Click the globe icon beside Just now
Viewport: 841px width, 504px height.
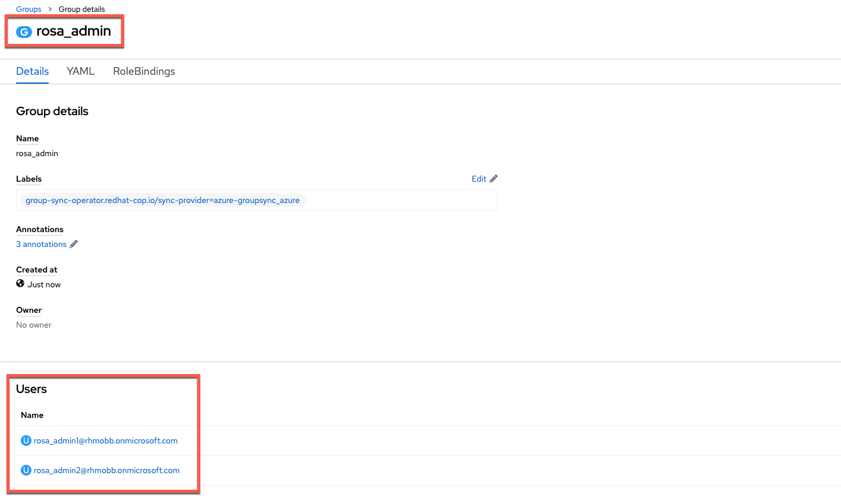pos(20,284)
